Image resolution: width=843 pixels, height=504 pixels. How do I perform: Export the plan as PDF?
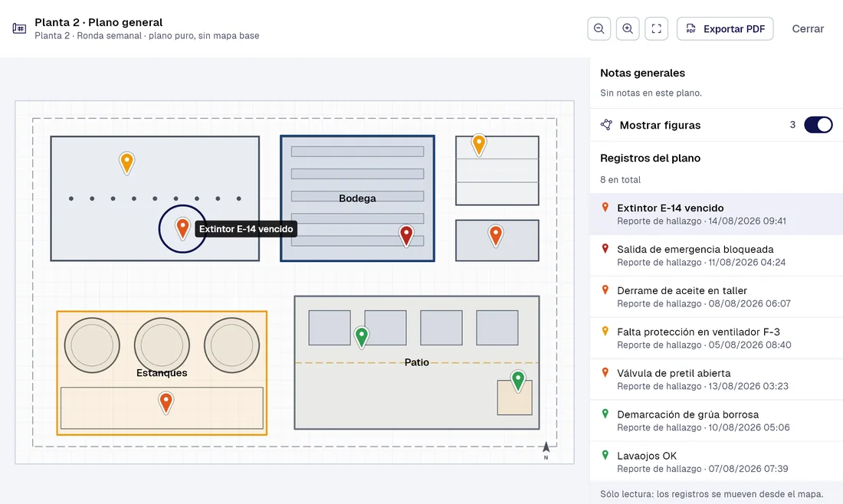tap(725, 28)
